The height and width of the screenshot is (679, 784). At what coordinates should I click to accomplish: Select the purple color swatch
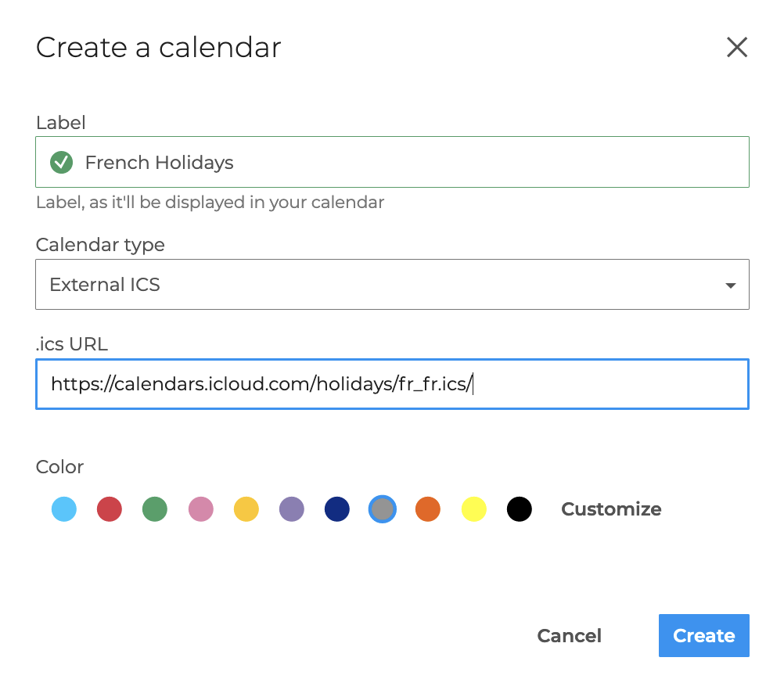pos(292,509)
